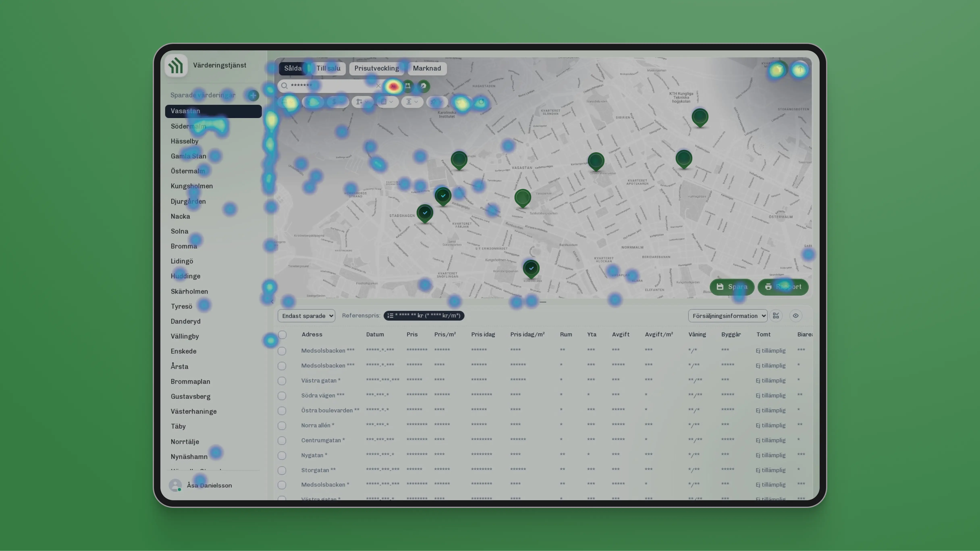Check the Västra gatan row checkbox
The width and height of the screenshot is (980, 551).
coord(282,381)
